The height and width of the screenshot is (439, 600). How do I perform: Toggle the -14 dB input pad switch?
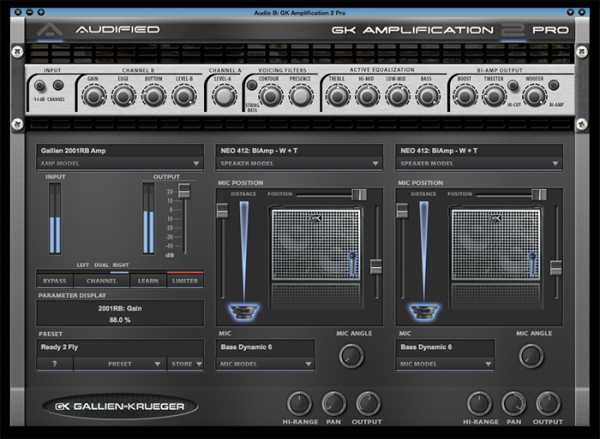click(40, 86)
